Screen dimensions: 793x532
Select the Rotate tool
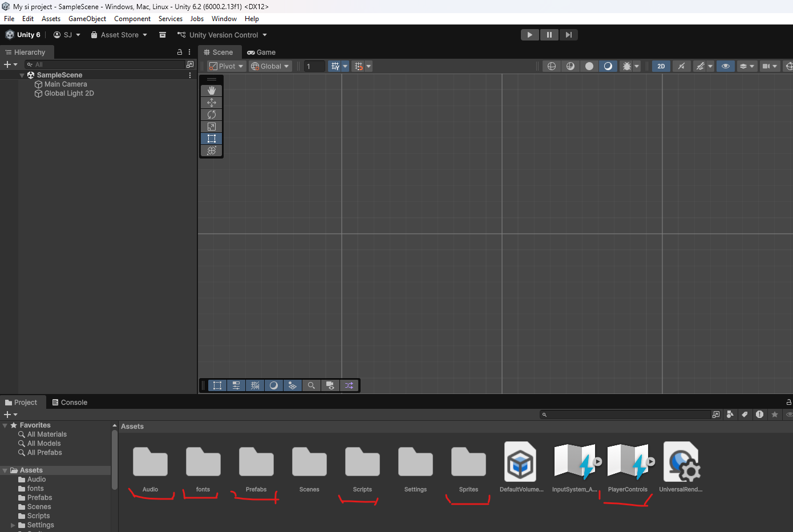(212, 115)
